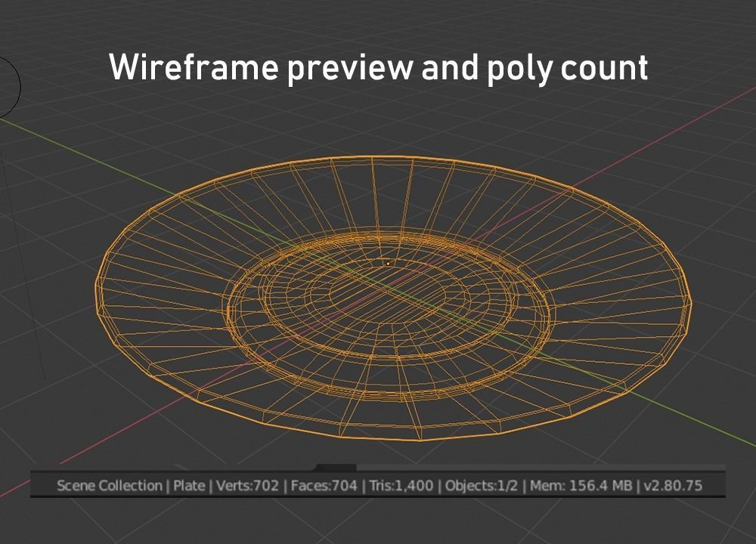Click the 'Mem: 156.4 MB' status entry
Screen dimensions: 756x544
[x=581, y=485]
